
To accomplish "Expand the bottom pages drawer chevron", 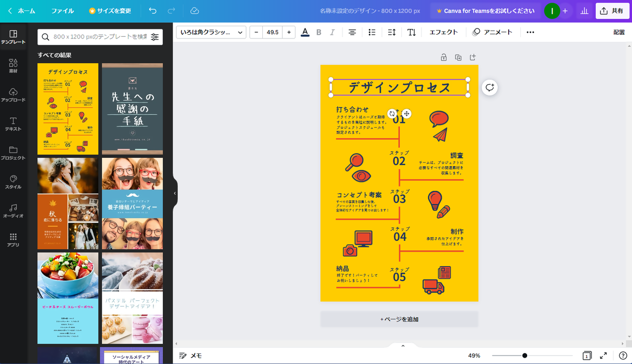I will 403,346.
